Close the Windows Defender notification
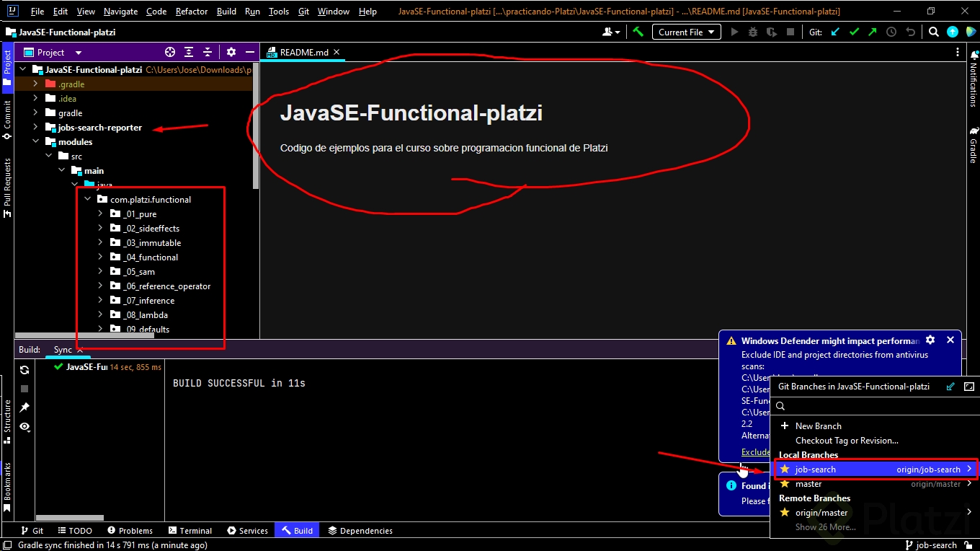The height and width of the screenshot is (551, 980). click(x=950, y=340)
